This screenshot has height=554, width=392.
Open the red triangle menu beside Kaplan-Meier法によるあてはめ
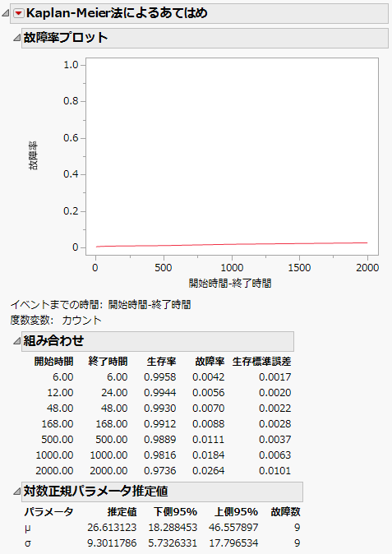click(18, 13)
